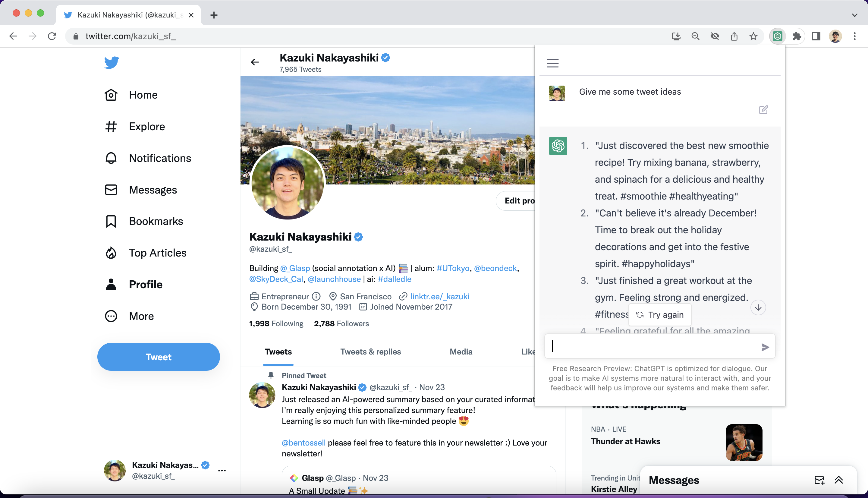Image resolution: width=868 pixels, height=498 pixels.
Task: Click the edit prompt pencil icon
Action: point(763,110)
